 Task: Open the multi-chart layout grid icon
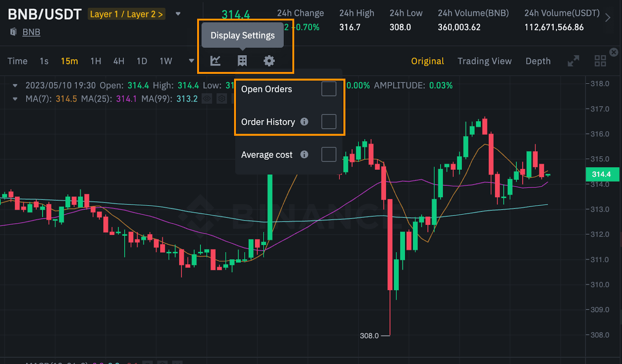(600, 61)
